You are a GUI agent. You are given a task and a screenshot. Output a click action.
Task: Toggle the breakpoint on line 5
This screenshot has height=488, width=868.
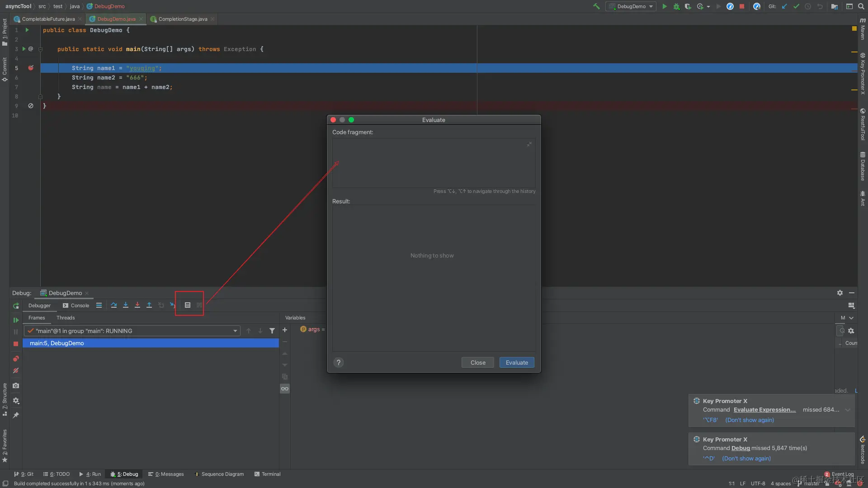(x=31, y=68)
